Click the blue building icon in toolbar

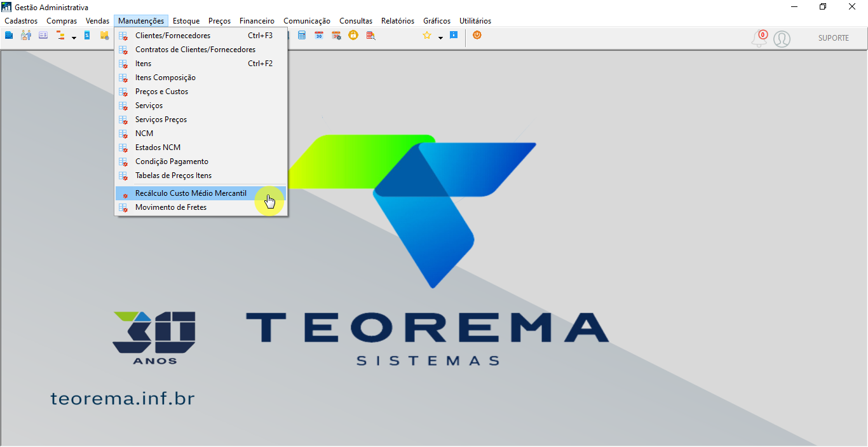tap(9, 36)
